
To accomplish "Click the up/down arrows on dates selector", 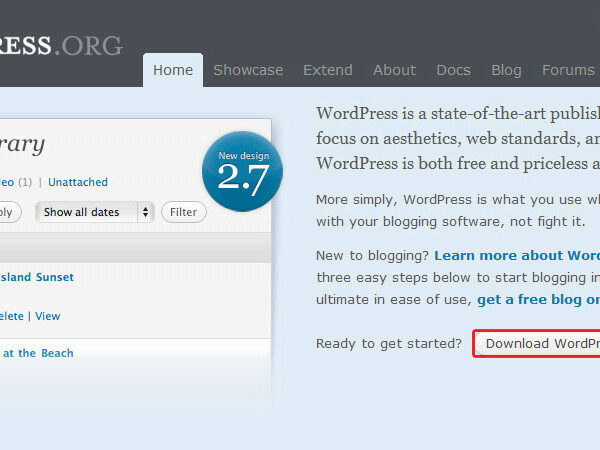I will click(x=146, y=212).
